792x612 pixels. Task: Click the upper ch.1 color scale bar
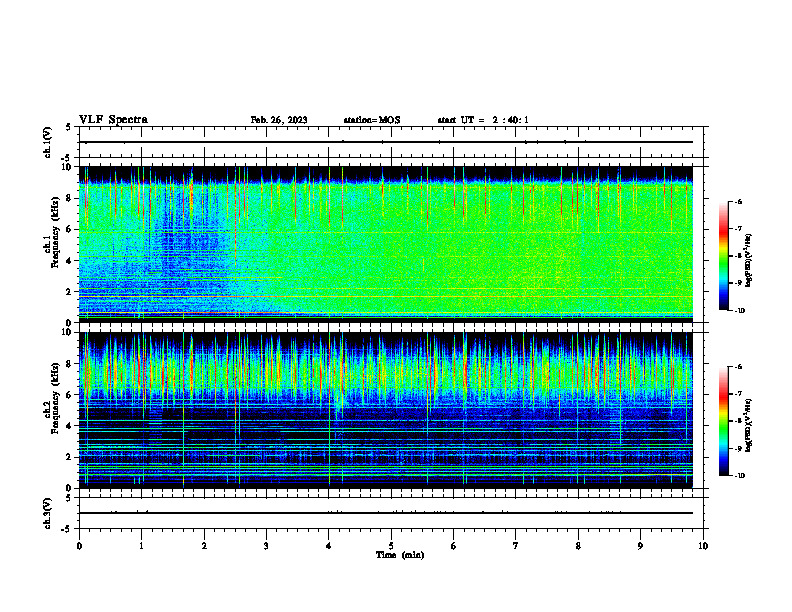[x=724, y=256]
